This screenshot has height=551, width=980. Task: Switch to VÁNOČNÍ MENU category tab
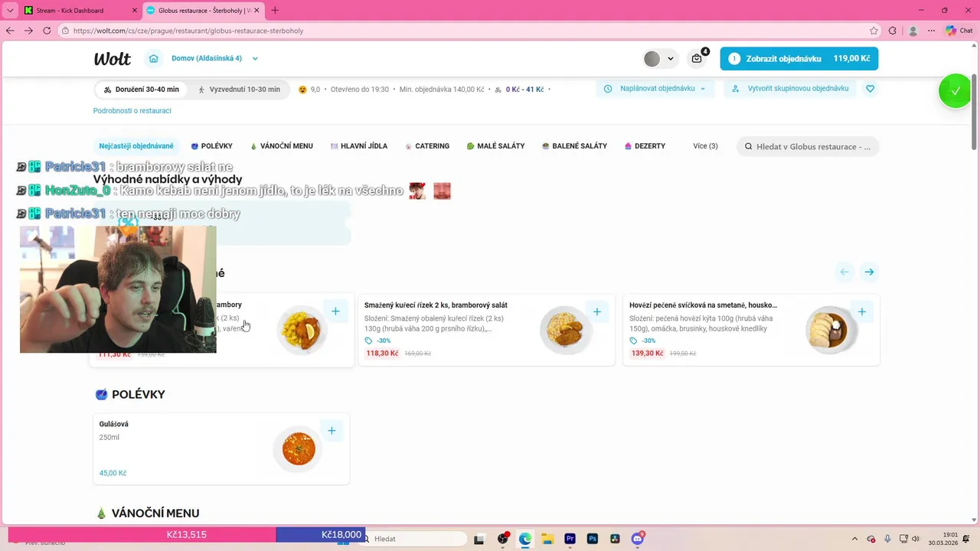(x=281, y=146)
